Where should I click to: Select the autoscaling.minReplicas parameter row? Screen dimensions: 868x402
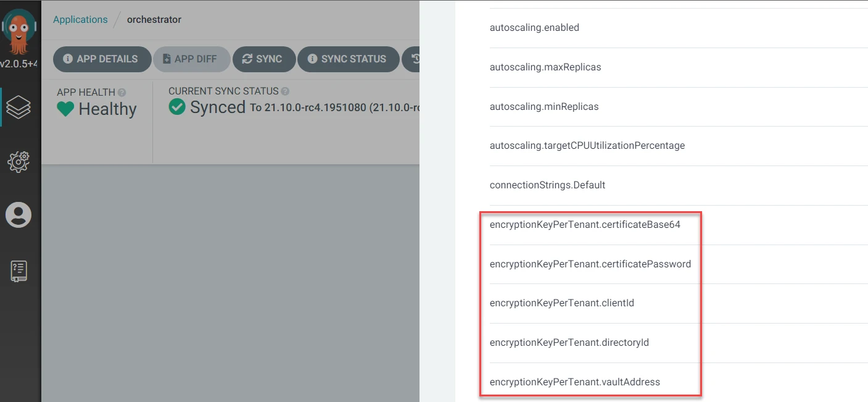(x=679, y=107)
